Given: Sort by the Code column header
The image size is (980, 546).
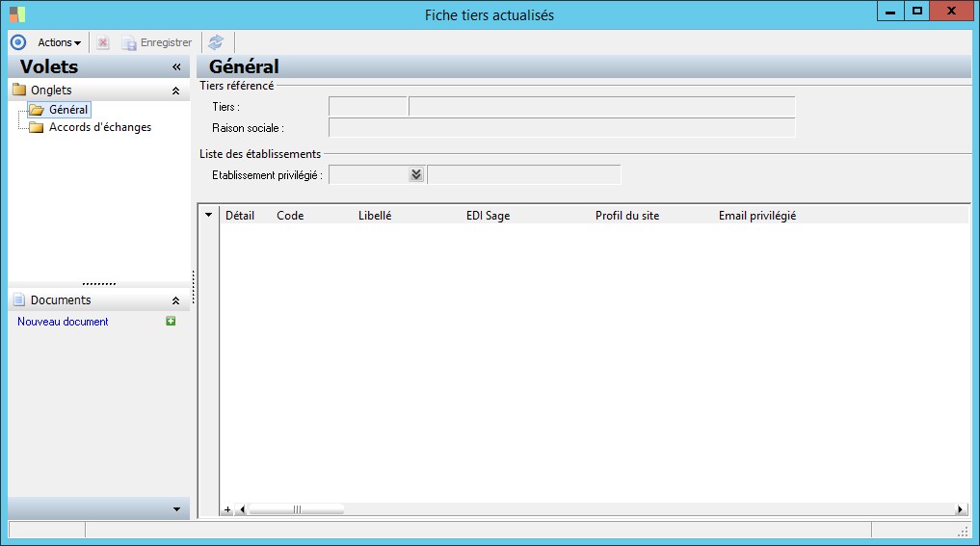Looking at the screenshot, I should point(290,216).
